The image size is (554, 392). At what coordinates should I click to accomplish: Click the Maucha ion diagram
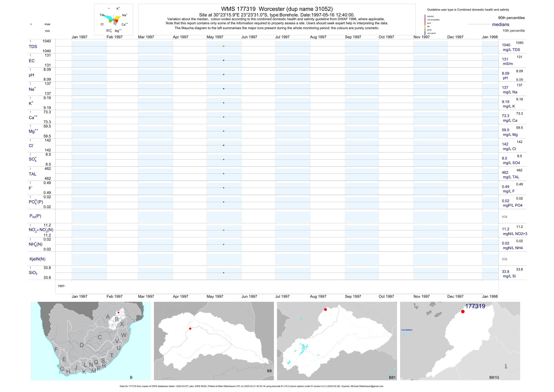coord(113,20)
